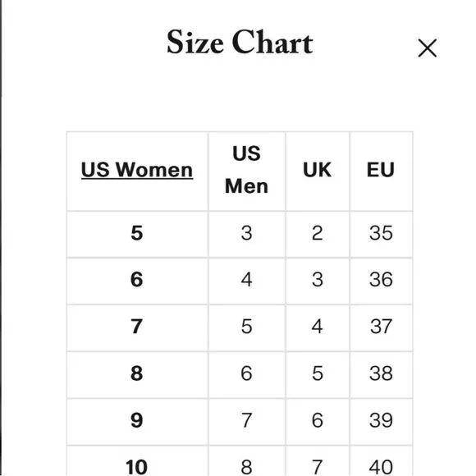The image size is (476, 476).
Task: Click the EU size 35 cell
Action: 381,233
